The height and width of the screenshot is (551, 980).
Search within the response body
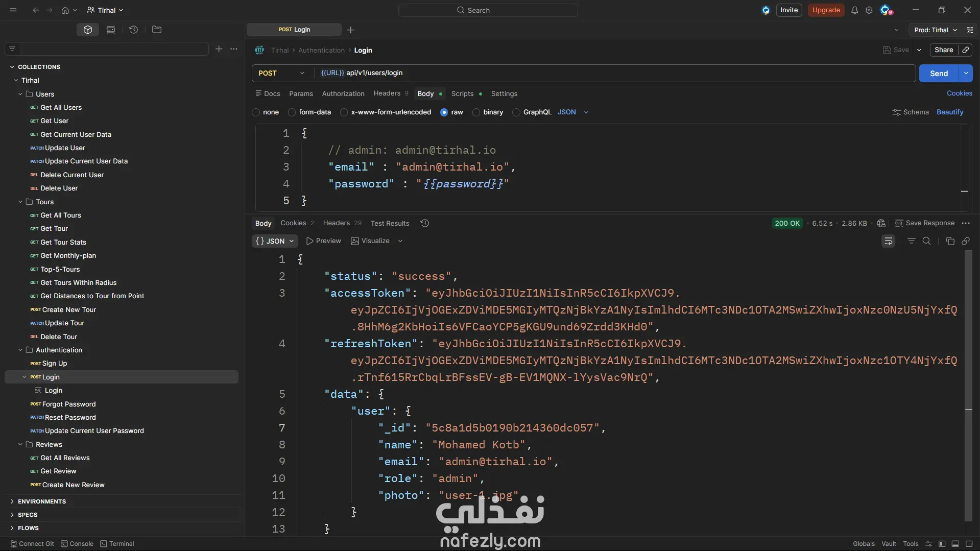[926, 241]
